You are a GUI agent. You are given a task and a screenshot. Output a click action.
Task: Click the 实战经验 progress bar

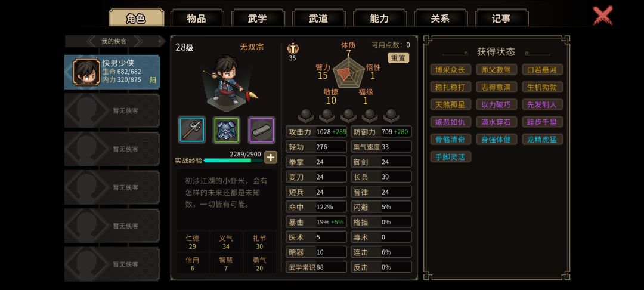pos(233,161)
